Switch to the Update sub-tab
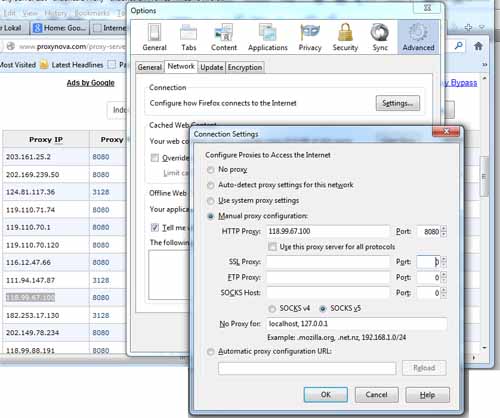Viewport: 500px width, 418px height. pos(212,67)
